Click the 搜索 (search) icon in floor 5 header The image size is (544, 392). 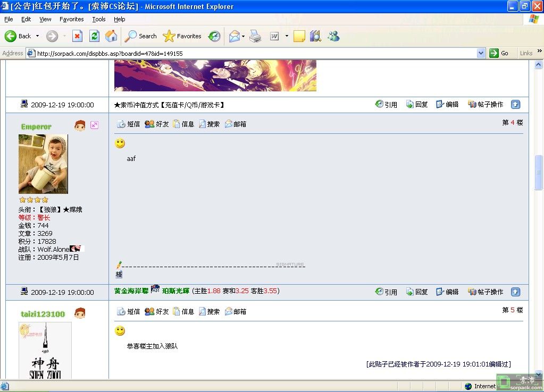pos(210,311)
